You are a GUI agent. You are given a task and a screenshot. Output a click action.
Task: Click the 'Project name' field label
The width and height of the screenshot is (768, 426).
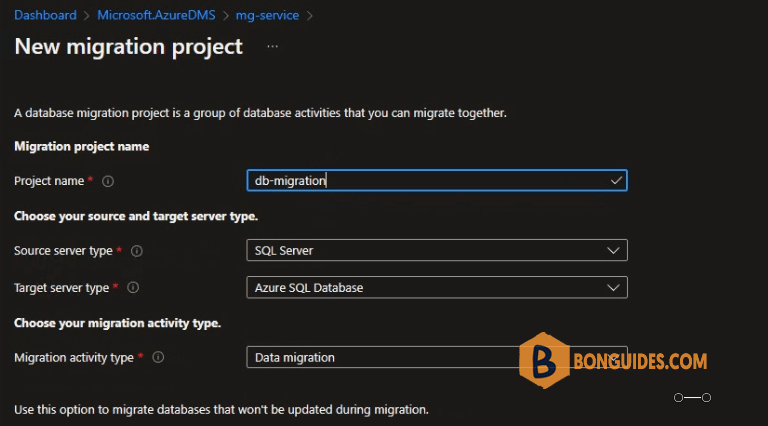pos(49,181)
